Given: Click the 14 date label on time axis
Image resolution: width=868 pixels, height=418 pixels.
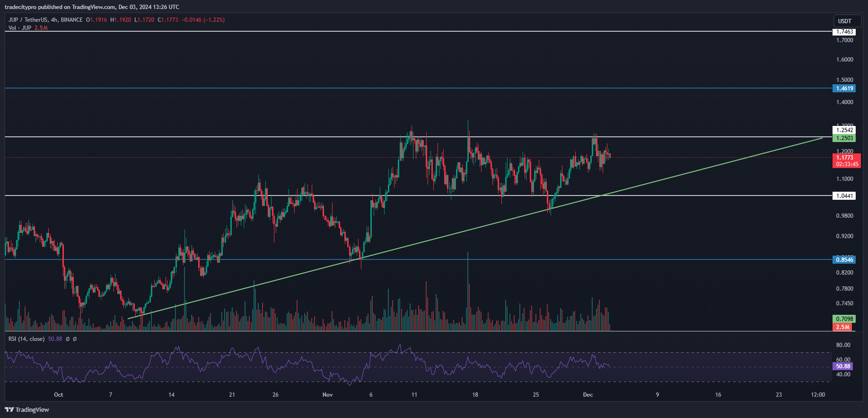Looking at the screenshot, I should click(171, 395).
